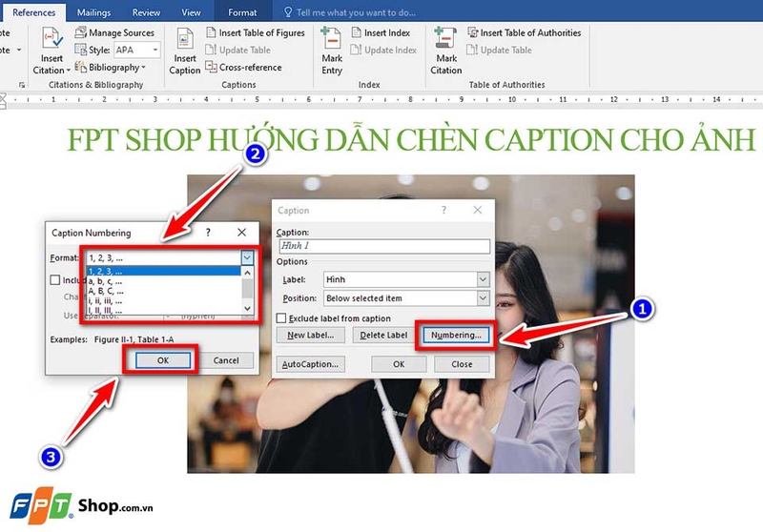The height and width of the screenshot is (532, 763).
Task: Click OK in the Caption dialog
Action: [399, 364]
